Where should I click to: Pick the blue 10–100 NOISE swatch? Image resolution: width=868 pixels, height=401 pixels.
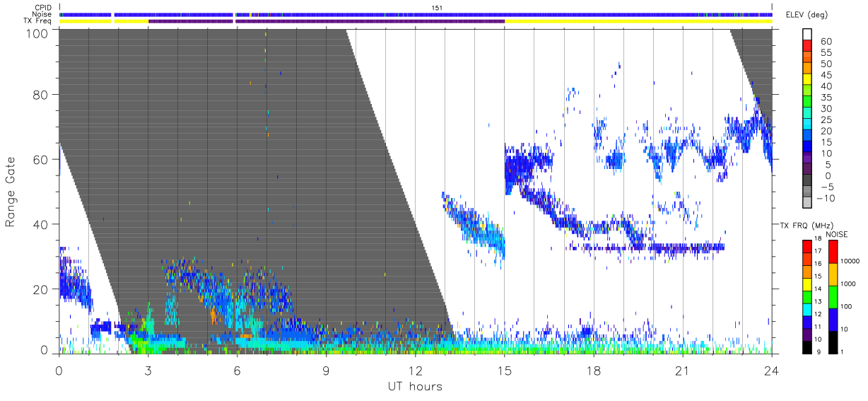pyautogui.click(x=833, y=319)
